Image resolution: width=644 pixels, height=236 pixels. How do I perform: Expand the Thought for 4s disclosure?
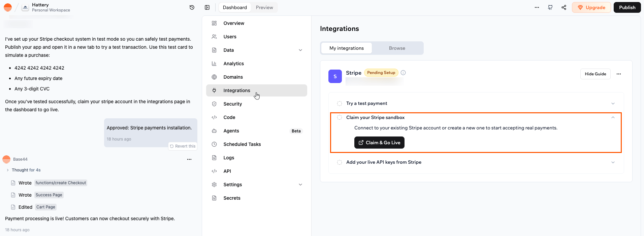click(8, 170)
